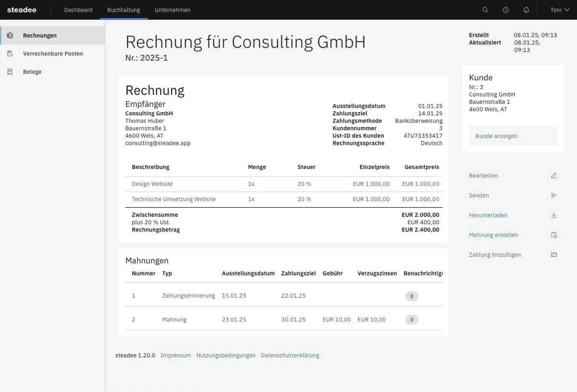The width and height of the screenshot is (577, 392).
Task: Open search via magnifier icon
Action: (x=485, y=10)
